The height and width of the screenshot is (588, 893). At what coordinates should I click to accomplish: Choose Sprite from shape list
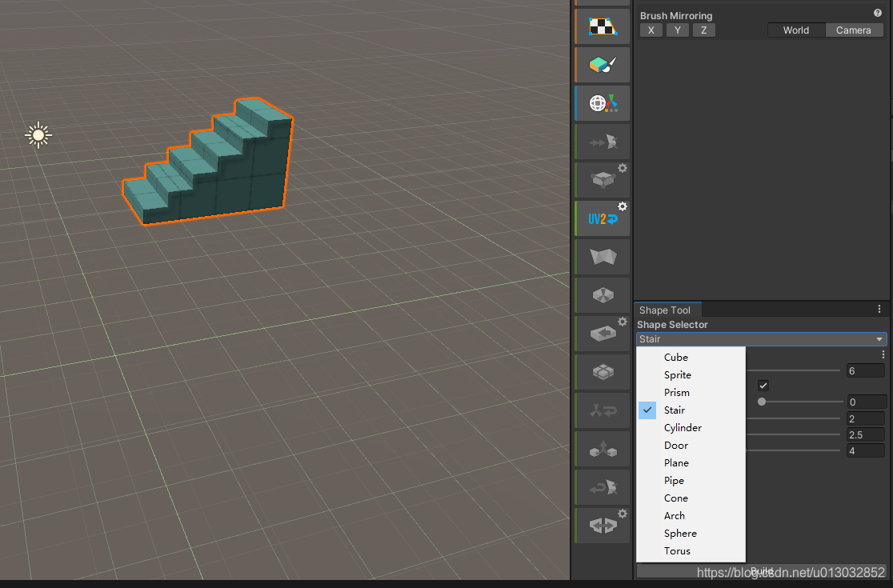[691, 374]
